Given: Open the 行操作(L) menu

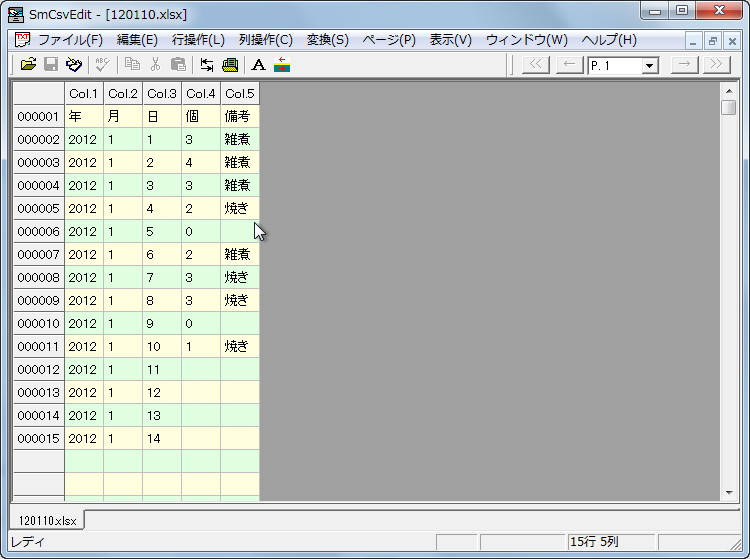Looking at the screenshot, I should (x=198, y=40).
